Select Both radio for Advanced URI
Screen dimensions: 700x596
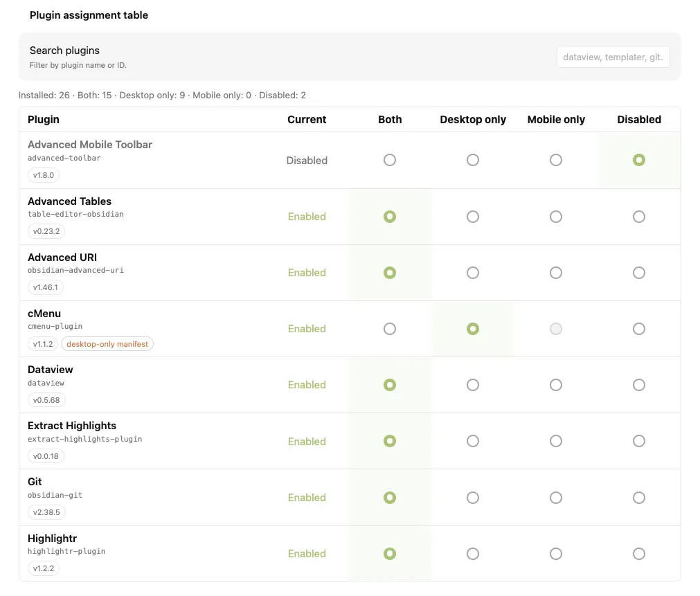click(x=390, y=273)
